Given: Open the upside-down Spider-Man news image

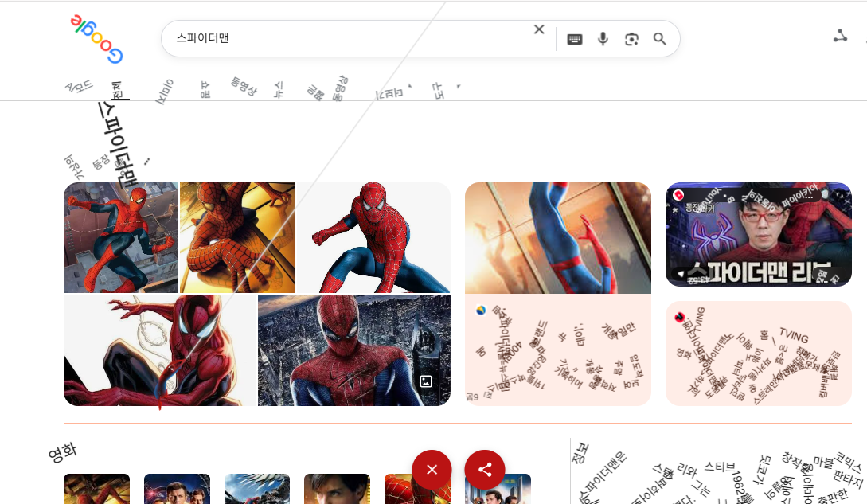Looking at the screenshot, I should pyautogui.click(x=558, y=238).
